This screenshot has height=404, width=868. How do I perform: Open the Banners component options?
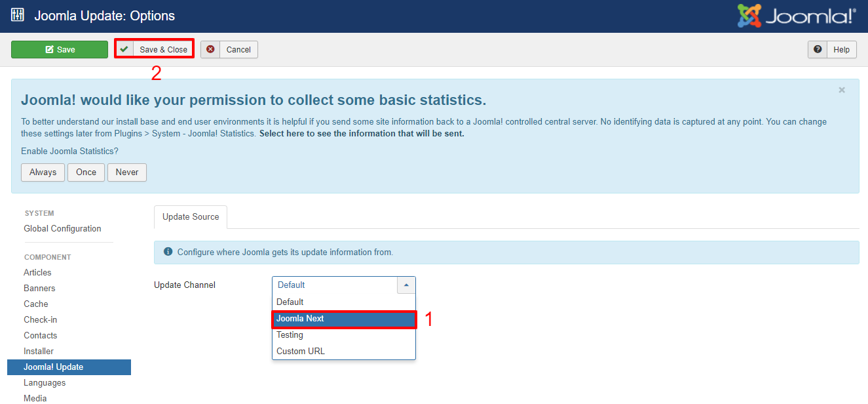pyautogui.click(x=39, y=288)
